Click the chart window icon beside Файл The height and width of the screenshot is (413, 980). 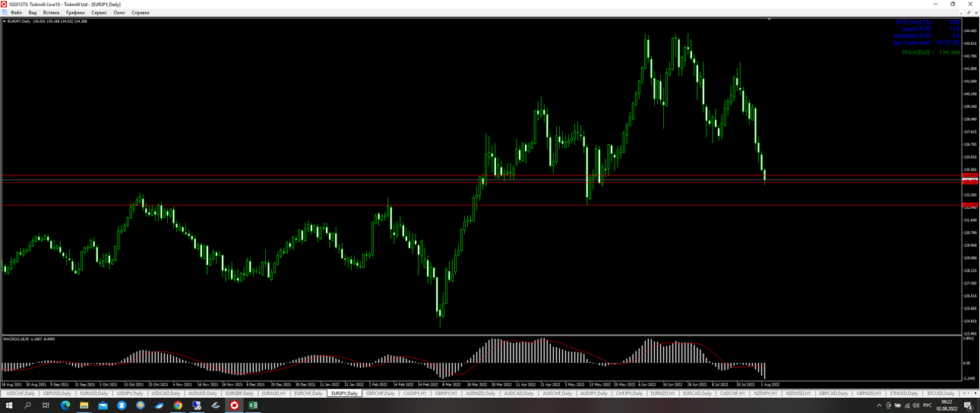point(4,13)
